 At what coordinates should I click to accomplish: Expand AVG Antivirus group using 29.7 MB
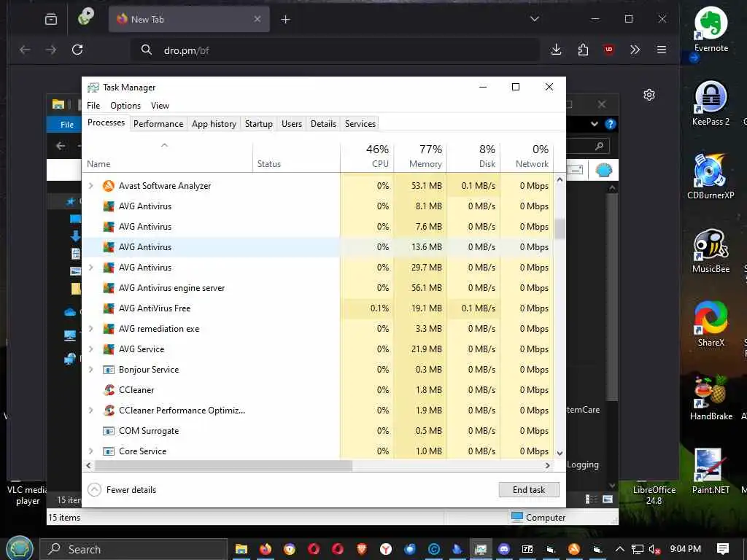tap(91, 268)
